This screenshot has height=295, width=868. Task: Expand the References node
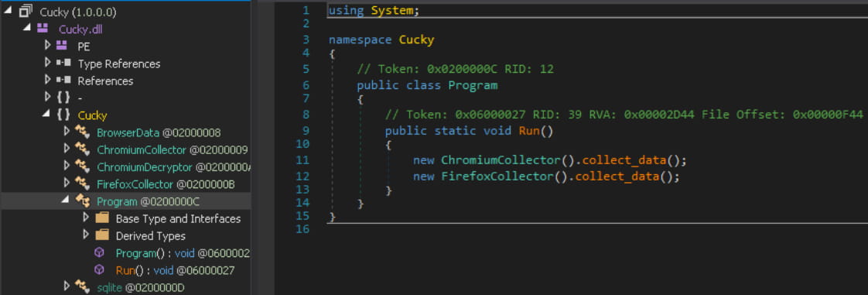tap(48, 80)
